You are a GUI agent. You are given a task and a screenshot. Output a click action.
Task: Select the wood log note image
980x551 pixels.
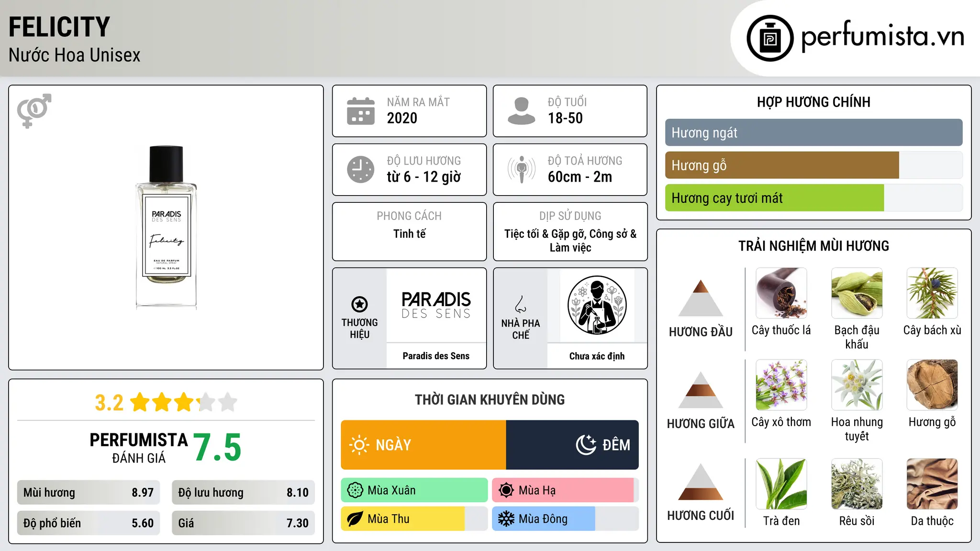point(932,385)
